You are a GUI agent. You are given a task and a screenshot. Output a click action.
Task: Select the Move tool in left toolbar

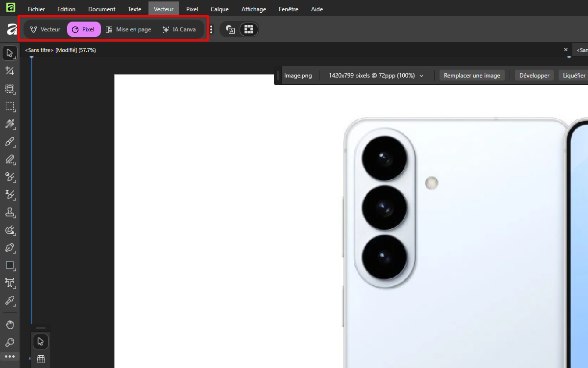(10, 53)
